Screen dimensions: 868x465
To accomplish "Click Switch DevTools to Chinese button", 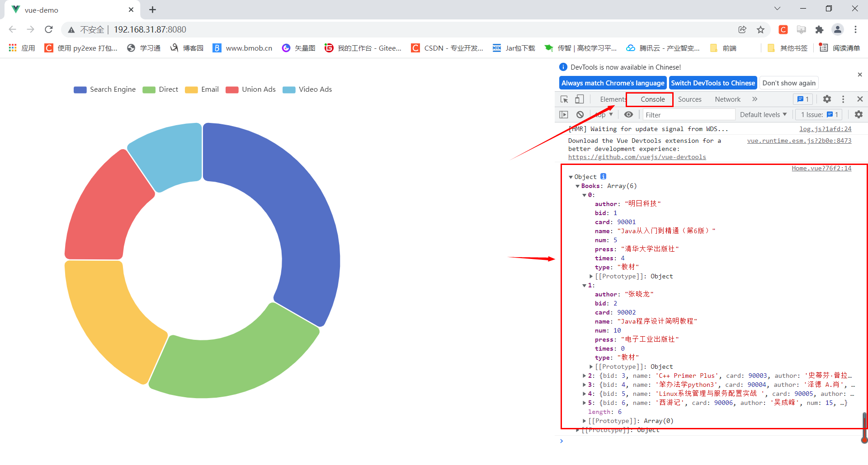I will pos(713,83).
